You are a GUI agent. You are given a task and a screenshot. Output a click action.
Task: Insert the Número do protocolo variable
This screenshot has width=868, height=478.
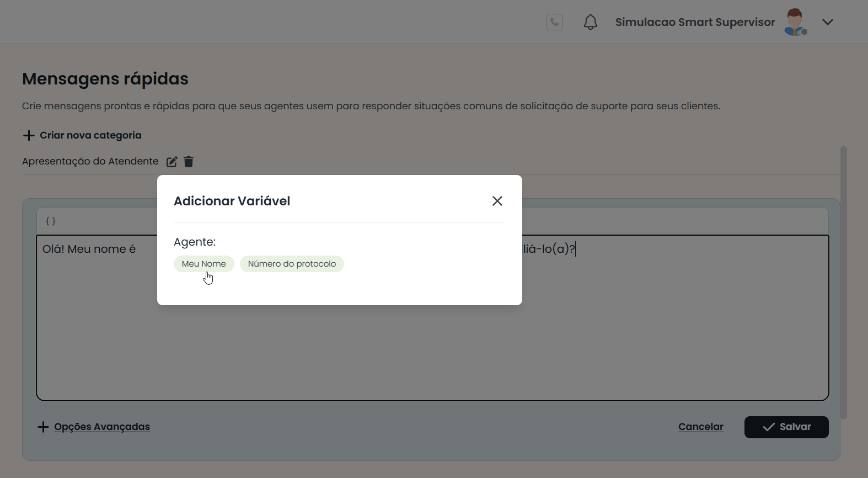click(x=292, y=264)
